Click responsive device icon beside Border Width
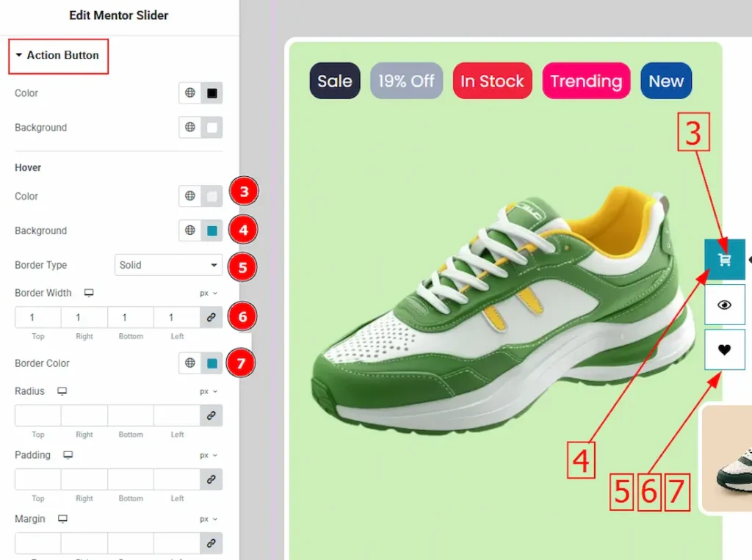Screen dimensions: 752x560 tap(89, 293)
